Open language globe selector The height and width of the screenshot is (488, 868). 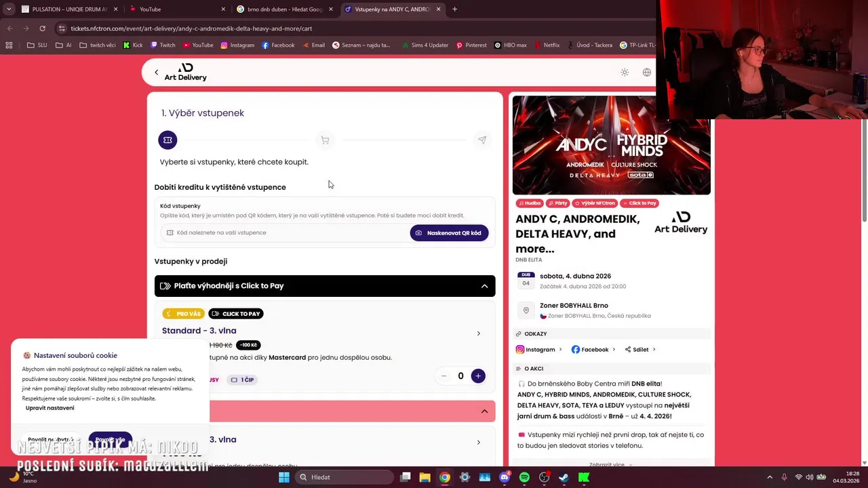tap(647, 73)
